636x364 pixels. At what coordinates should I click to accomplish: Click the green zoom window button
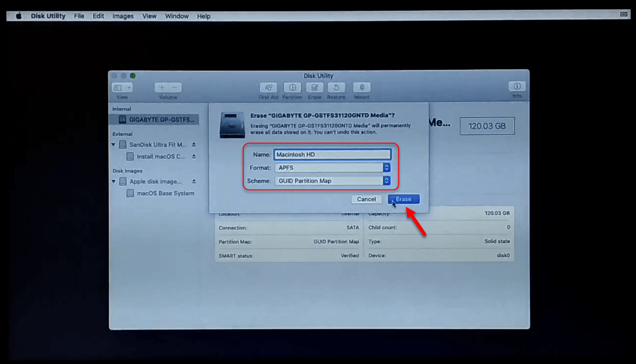click(x=133, y=76)
